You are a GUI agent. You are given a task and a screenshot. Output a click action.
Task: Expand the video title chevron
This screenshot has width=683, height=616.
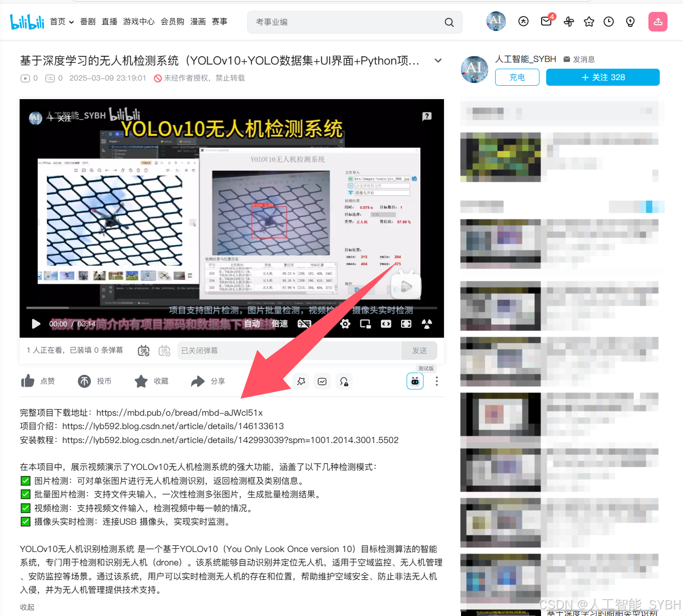[x=438, y=60]
